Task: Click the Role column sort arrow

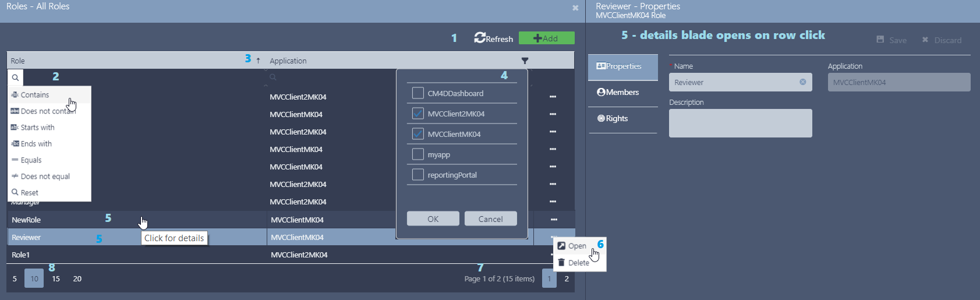Action: (x=258, y=61)
